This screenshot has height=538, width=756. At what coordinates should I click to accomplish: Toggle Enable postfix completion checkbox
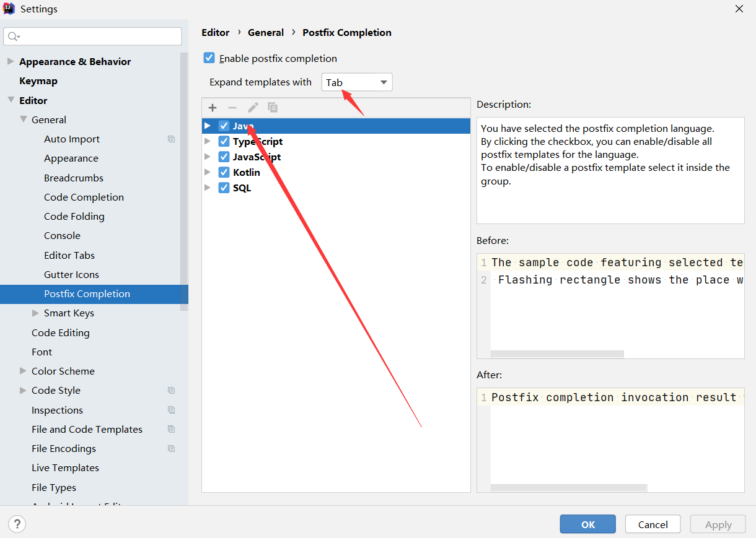209,58
